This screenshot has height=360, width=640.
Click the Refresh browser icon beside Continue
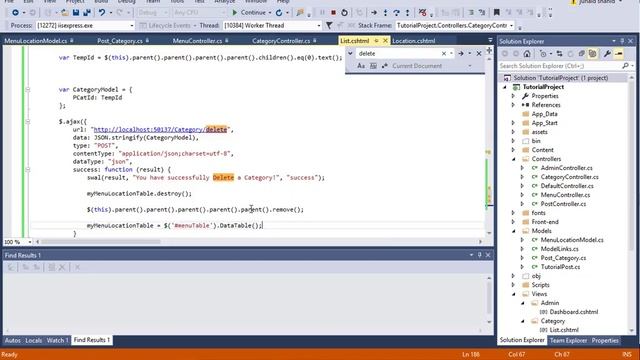[279, 13]
